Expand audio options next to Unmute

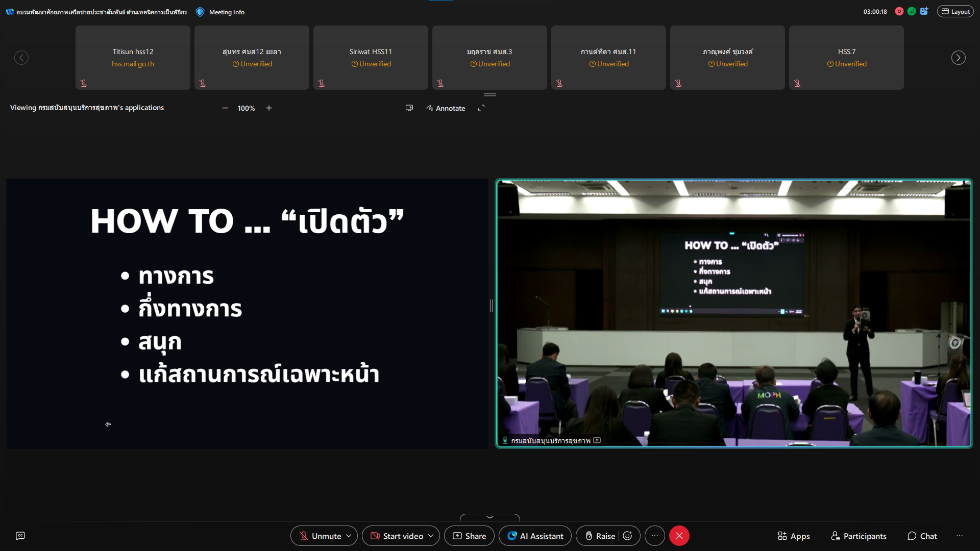tap(349, 536)
